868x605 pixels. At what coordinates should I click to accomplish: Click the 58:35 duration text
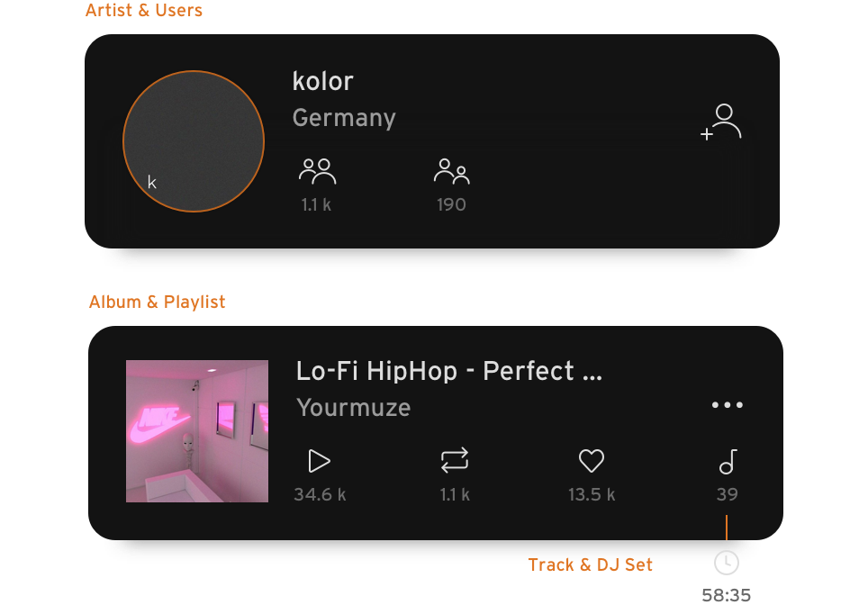[727, 595]
